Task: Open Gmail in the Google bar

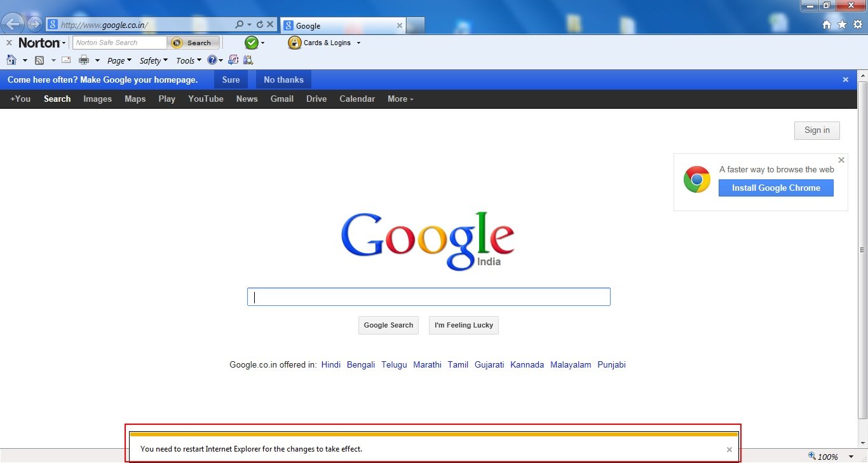Action: tap(282, 99)
